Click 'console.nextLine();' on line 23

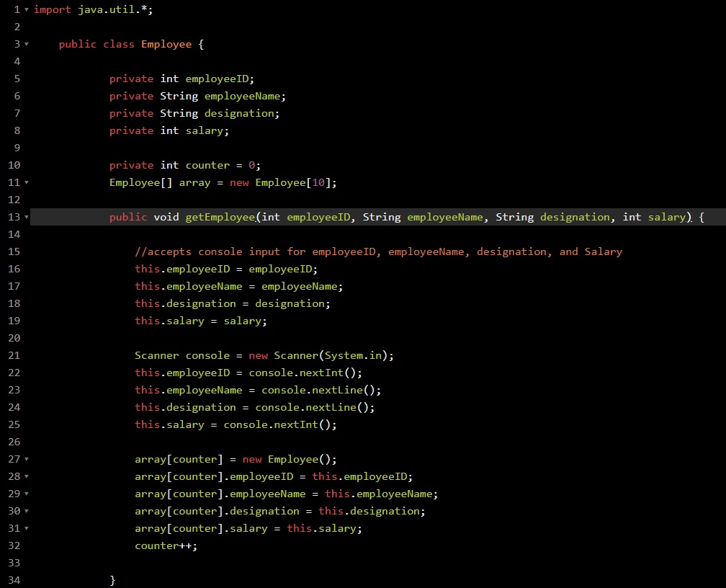pos(321,390)
